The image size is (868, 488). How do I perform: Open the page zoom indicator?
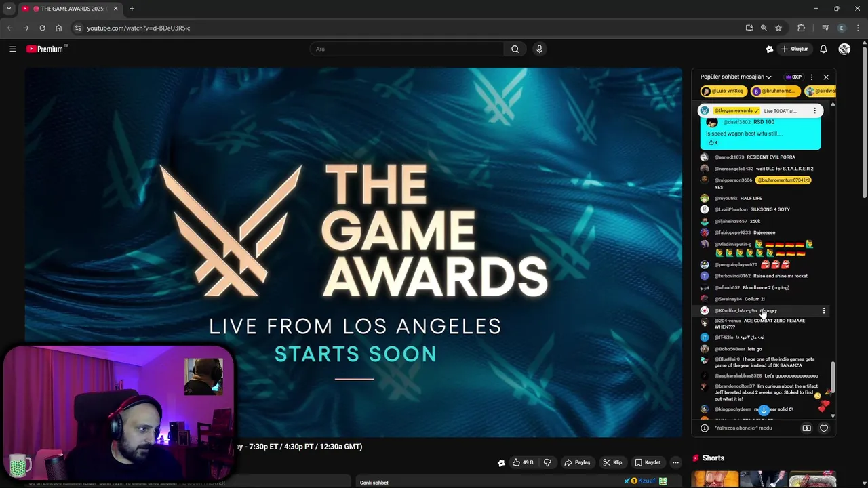pos(764,28)
